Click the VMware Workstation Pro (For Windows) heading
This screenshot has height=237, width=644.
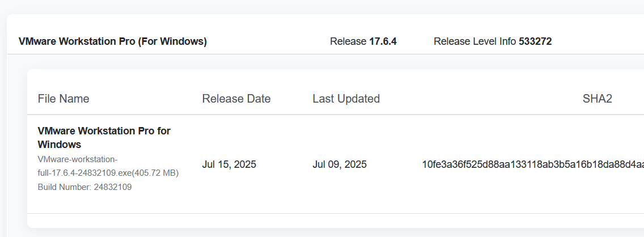112,41
